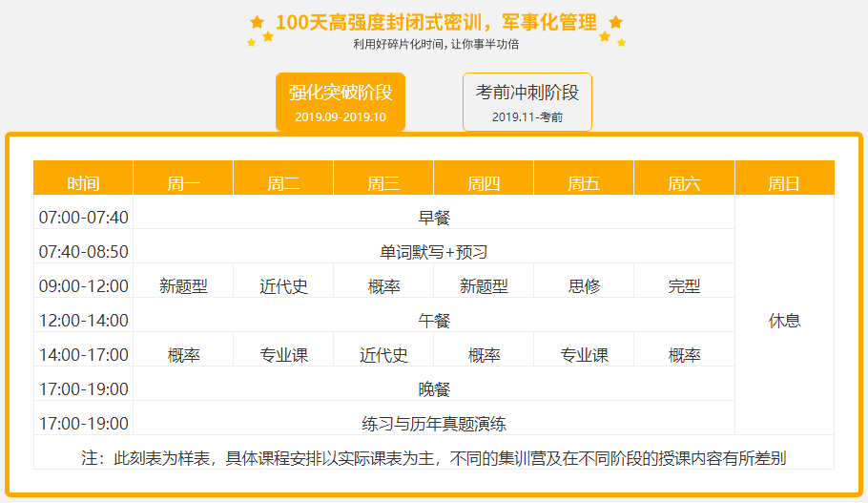Select the 午餐 row cell
The width and height of the screenshot is (868, 503).
point(434,321)
